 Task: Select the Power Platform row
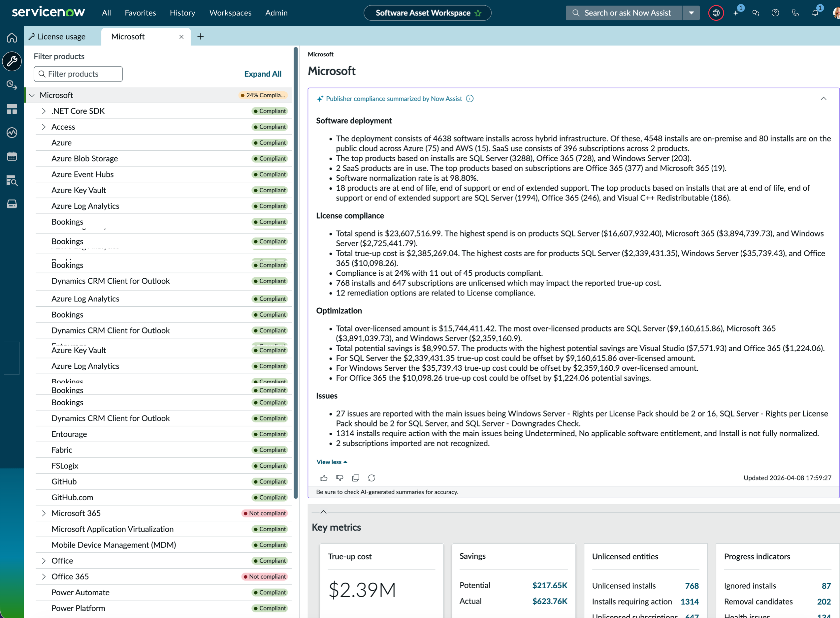[x=164, y=608]
